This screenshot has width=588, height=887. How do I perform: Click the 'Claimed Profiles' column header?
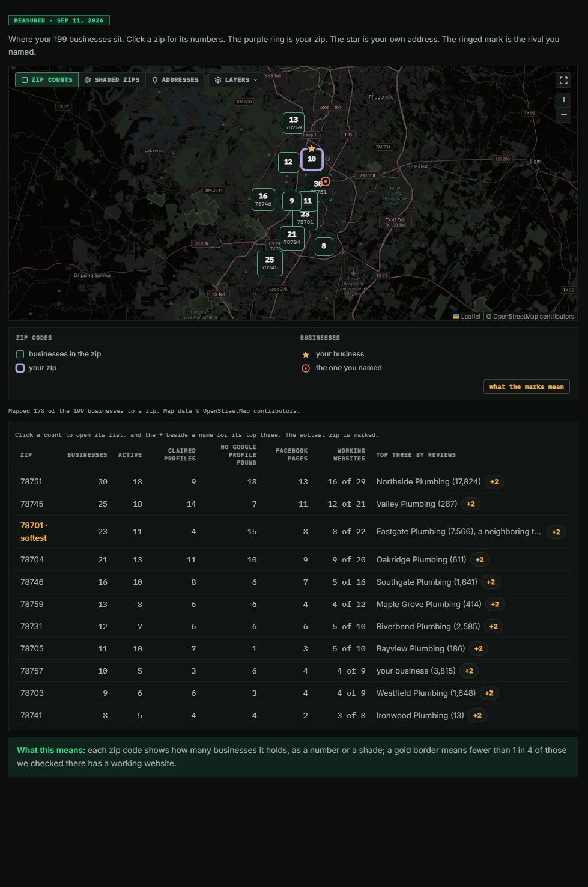pyautogui.click(x=180, y=455)
